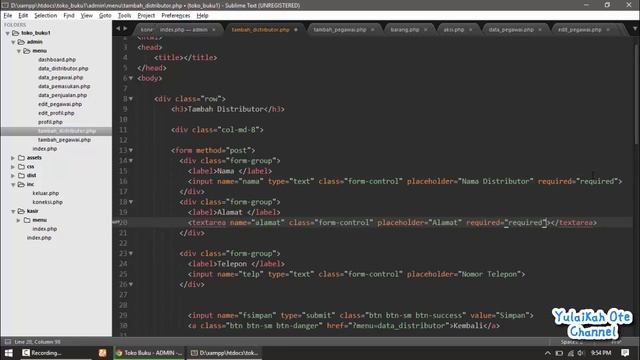
Task: Collapse the admin folder
Action: click(13, 42)
